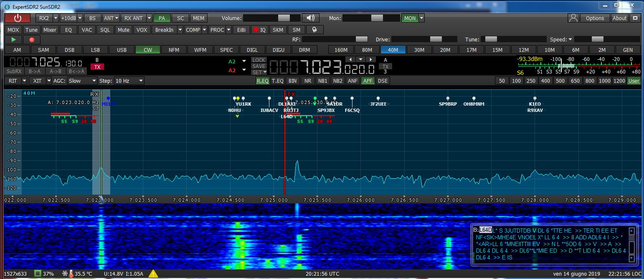644x279 pixels.
Task: Mute audio with the speaker icon
Action: [x=311, y=18]
